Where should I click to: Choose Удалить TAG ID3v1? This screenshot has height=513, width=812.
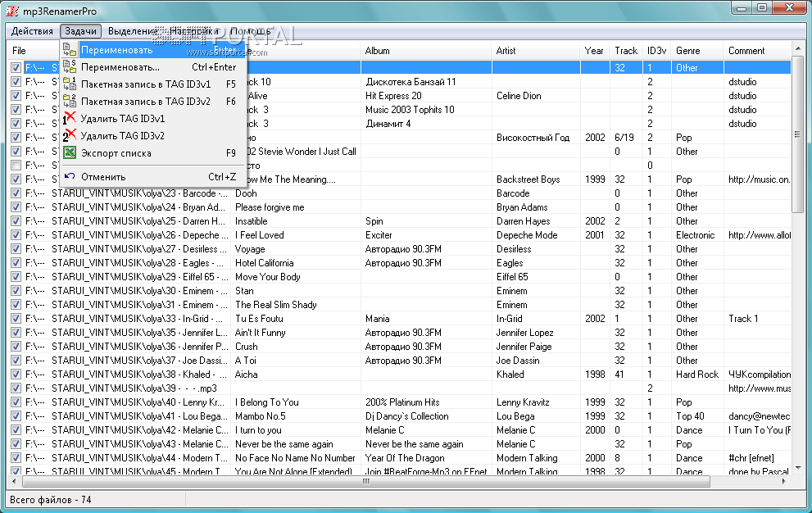pyautogui.click(x=153, y=118)
